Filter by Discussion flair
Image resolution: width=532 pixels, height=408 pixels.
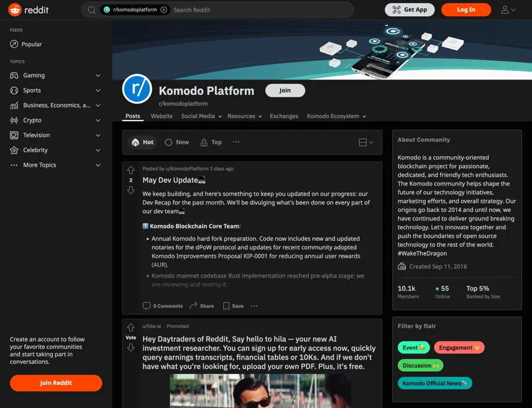420,365
